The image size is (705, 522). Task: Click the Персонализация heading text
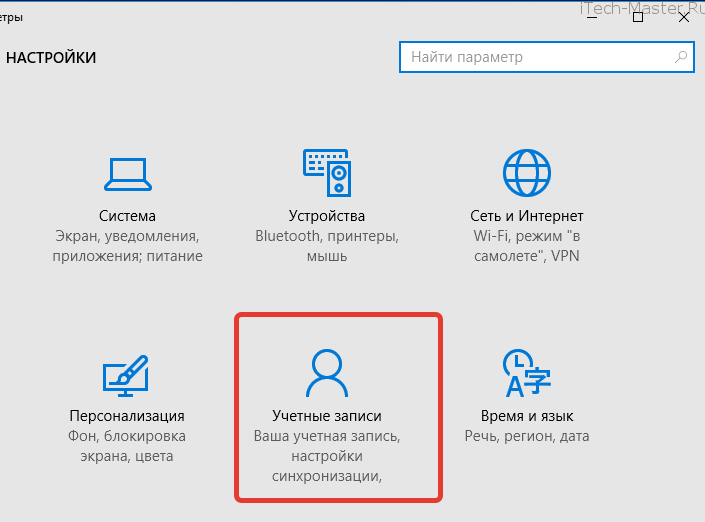tap(127, 416)
